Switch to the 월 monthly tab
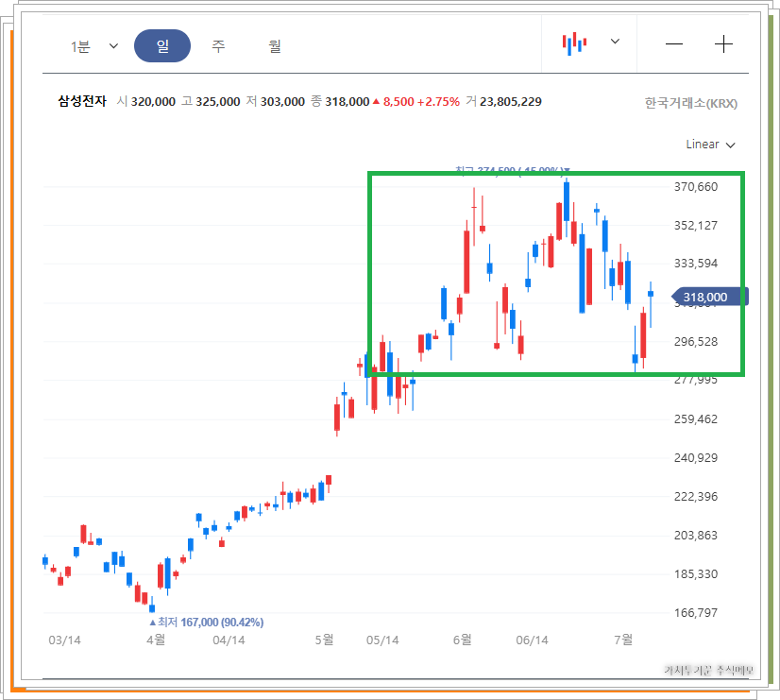This screenshot has width=780, height=700. tap(275, 45)
